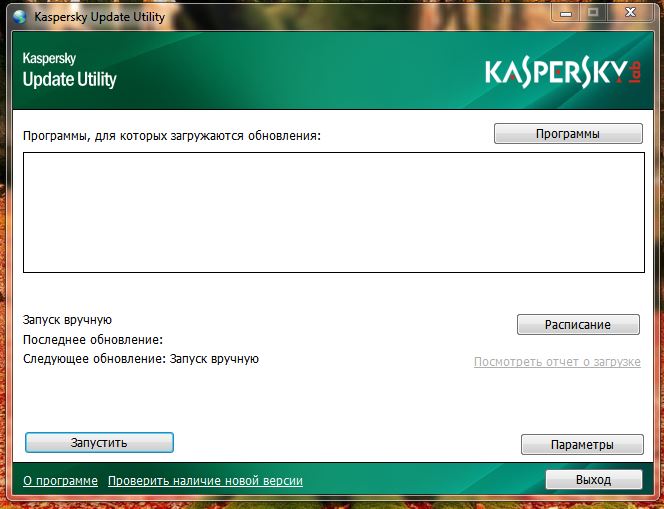Exit with the Выход button
The image size is (664, 509).
tap(594, 480)
